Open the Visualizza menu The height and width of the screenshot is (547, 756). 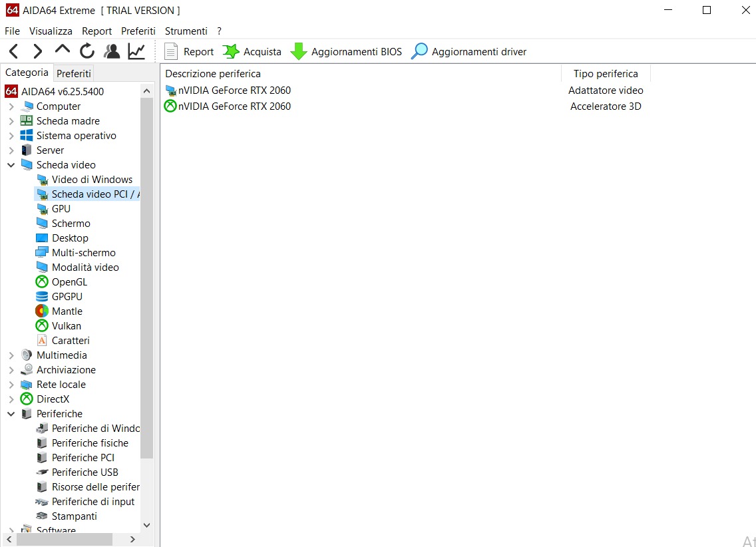[51, 31]
